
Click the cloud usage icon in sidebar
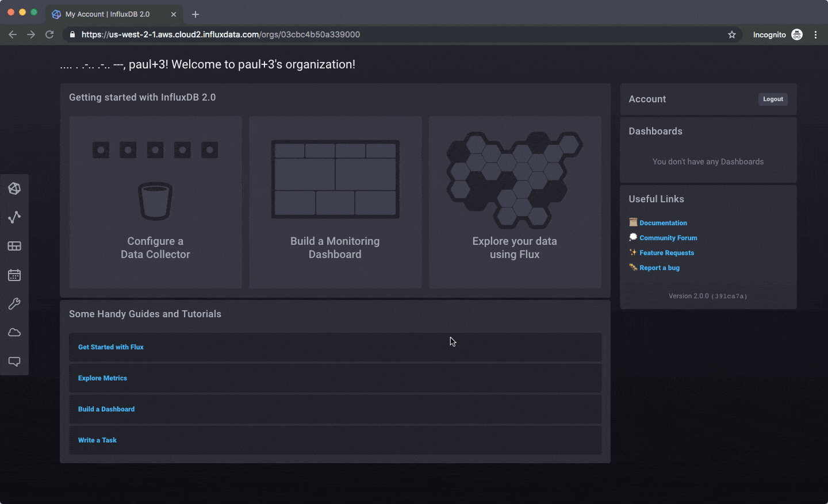(14, 332)
